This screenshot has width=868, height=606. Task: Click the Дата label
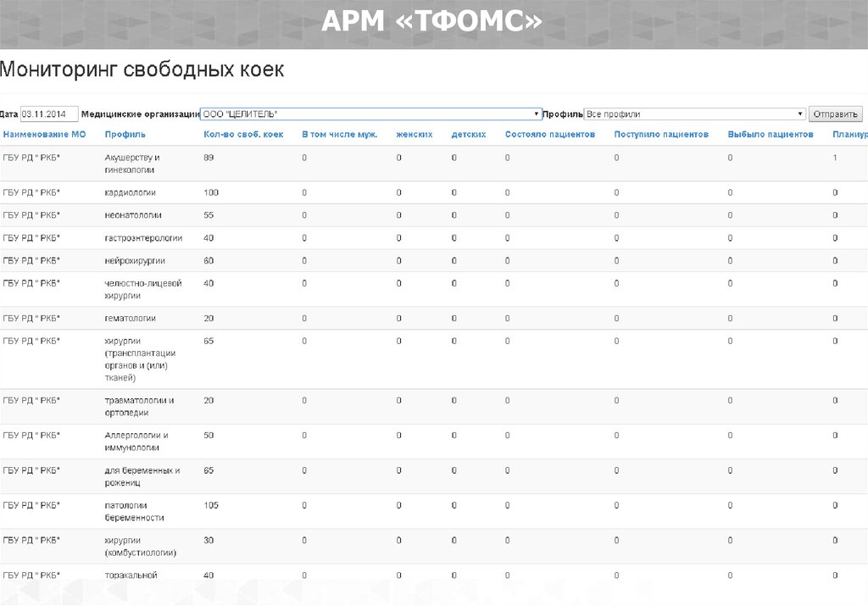point(8,114)
